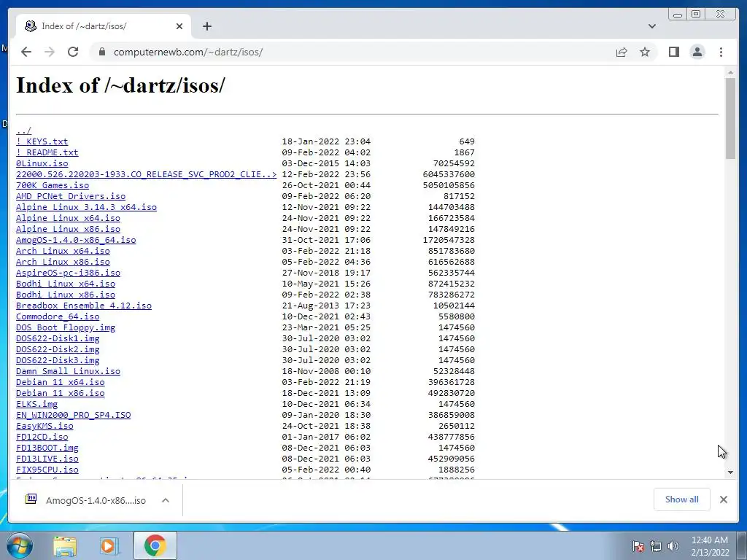The height and width of the screenshot is (560, 747).
Task: Open the side panel icon
Action: click(x=673, y=52)
